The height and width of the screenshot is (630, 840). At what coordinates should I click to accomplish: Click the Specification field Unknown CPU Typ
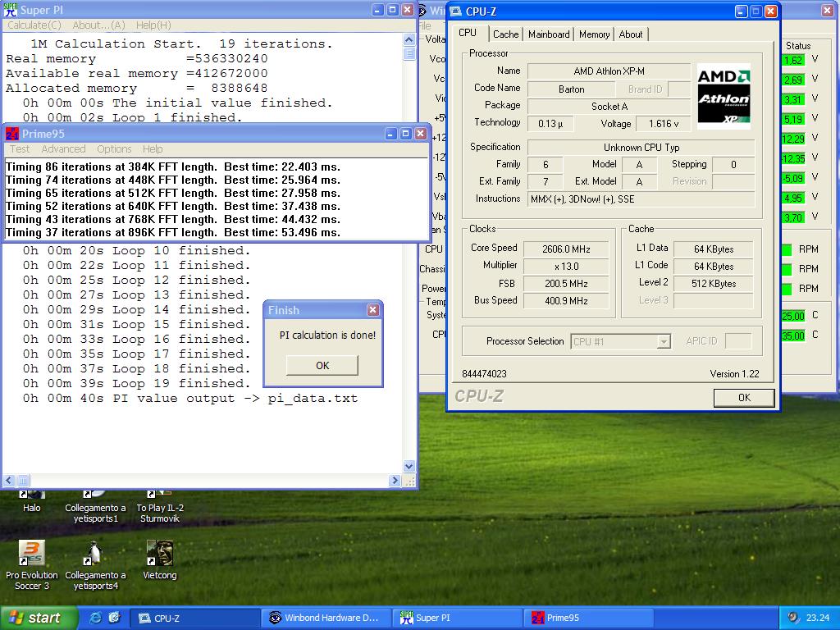pos(641,148)
